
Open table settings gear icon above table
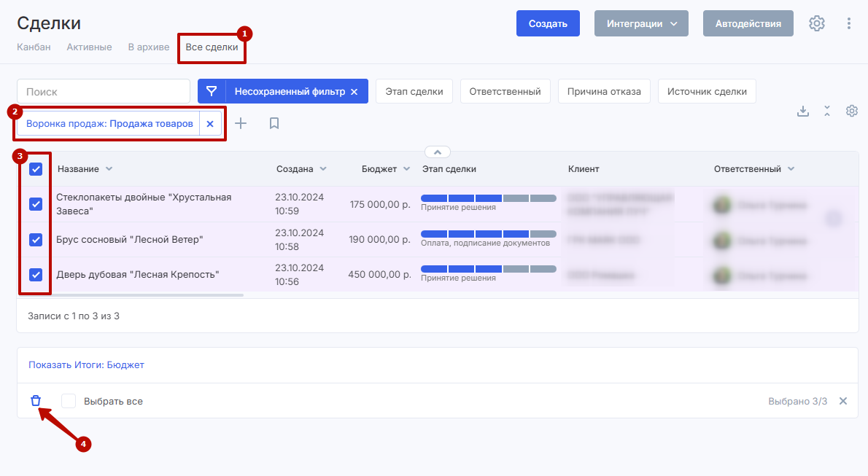[851, 111]
